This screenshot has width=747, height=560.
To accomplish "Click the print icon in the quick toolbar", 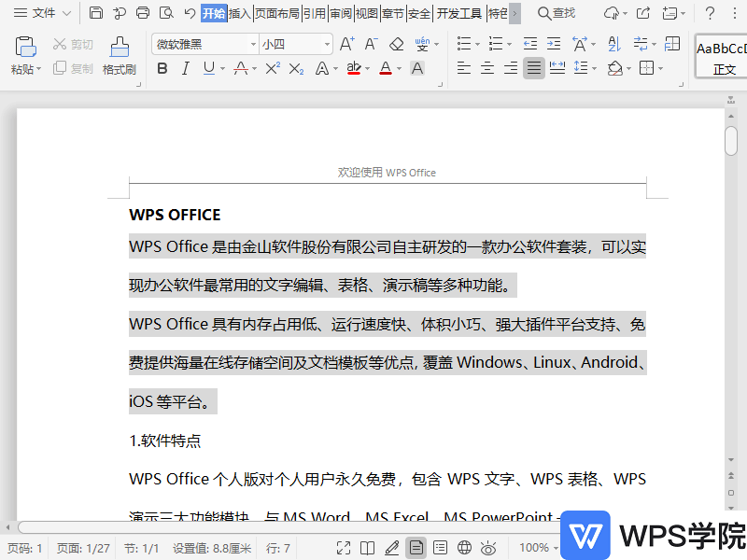I will 143,13.
